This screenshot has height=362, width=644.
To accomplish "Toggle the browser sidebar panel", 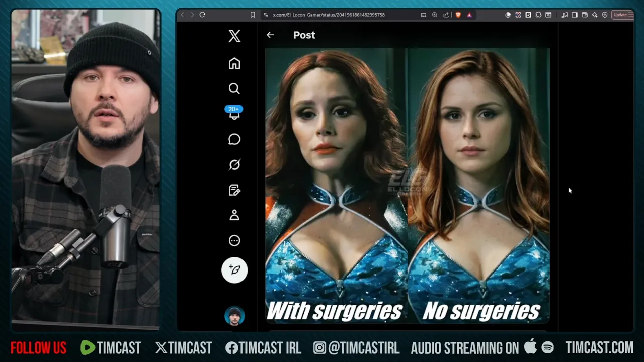I will pyautogui.click(x=575, y=15).
